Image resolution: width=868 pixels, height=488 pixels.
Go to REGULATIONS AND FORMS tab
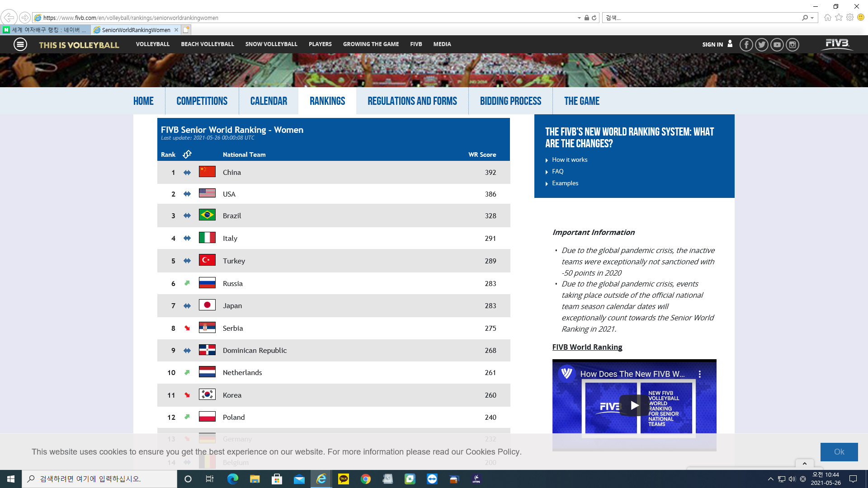(412, 101)
